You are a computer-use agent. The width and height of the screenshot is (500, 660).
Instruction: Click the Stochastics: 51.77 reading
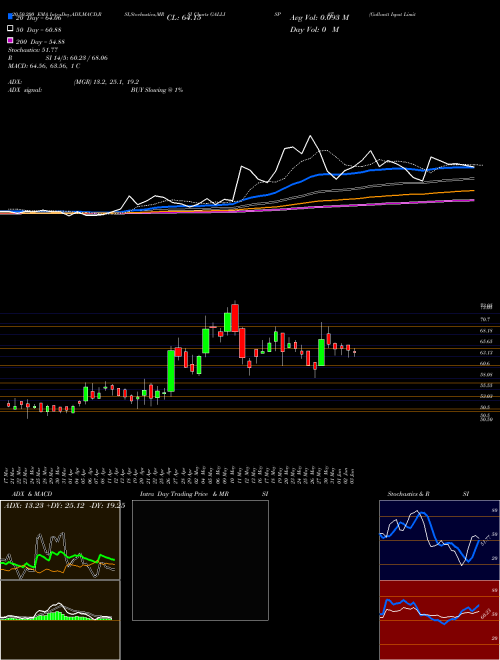[33, 50]
